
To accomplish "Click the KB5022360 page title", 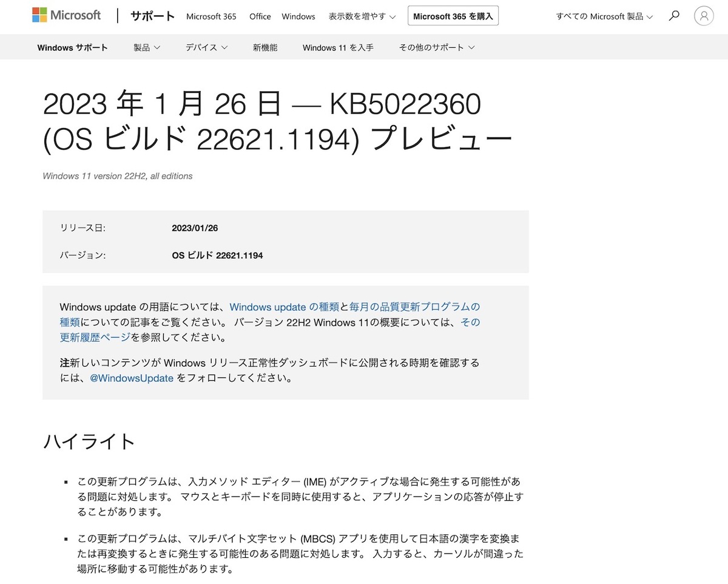I will click(x=278, y=122).
